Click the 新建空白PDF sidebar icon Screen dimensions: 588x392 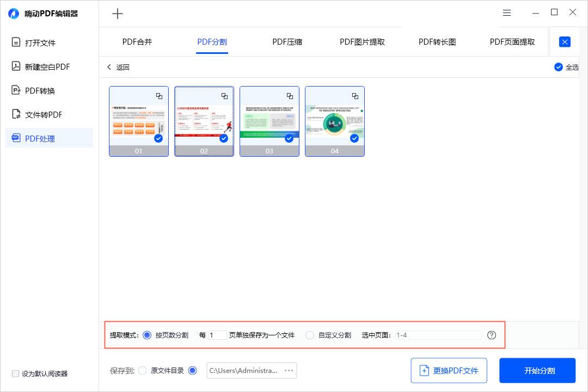pyautogui.click(x=16, y=66)
